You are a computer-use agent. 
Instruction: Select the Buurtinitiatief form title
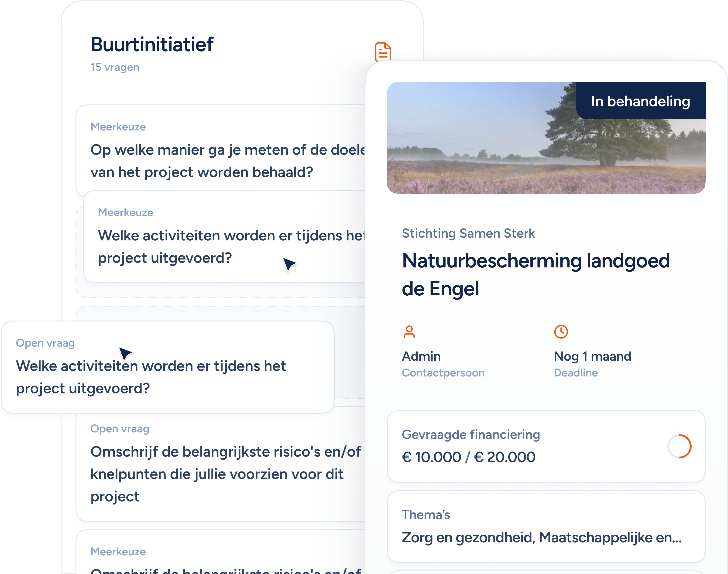click(152, 44)
